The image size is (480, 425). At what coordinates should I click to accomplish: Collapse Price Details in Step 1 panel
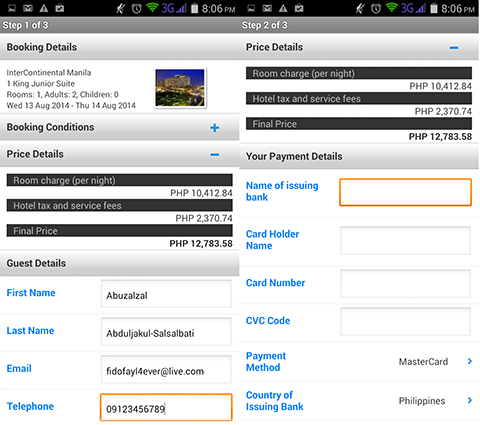(215, 155)
